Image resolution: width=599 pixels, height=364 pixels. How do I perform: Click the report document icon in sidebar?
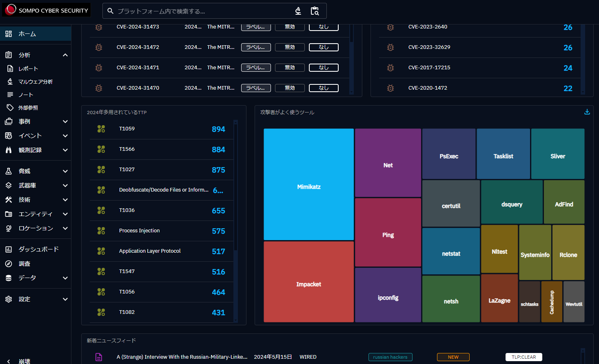point(10,68)
